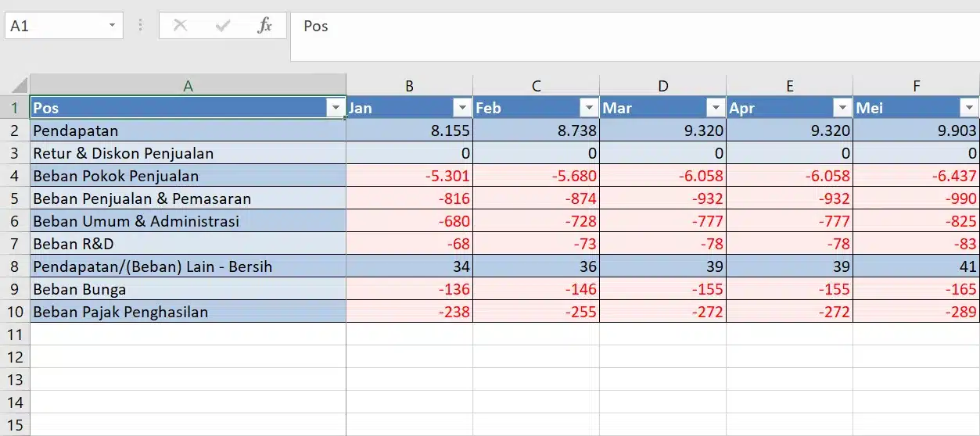
Task: Select the Pendapatan cell
Action: point(188,130)
